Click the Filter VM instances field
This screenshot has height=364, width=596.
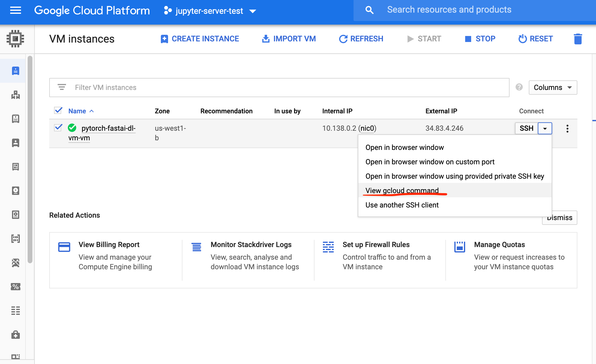279,88
